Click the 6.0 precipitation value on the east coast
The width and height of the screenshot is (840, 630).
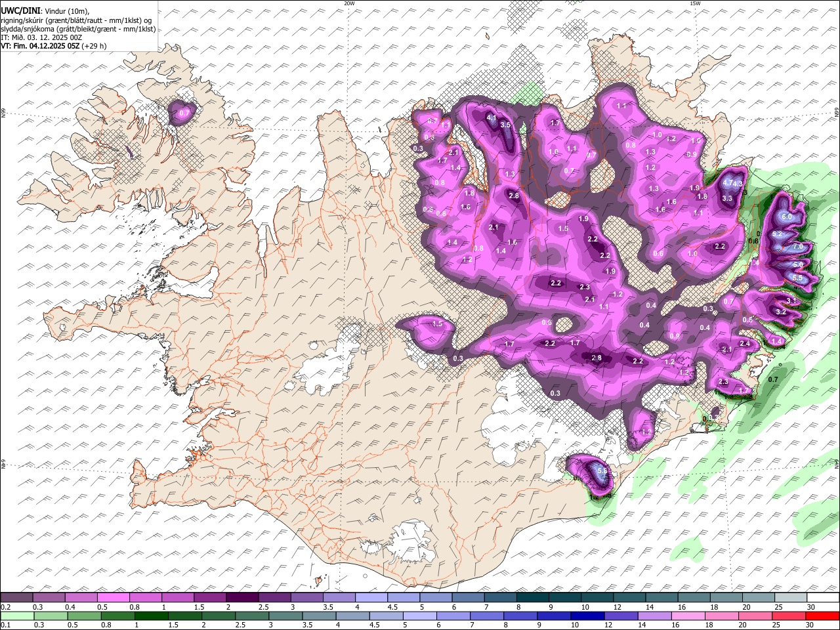787,217
